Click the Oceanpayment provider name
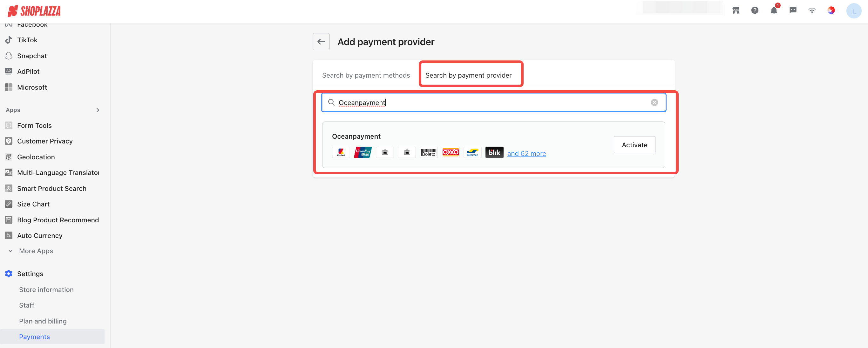Viewport: 868px width, 348px height. 356,136
